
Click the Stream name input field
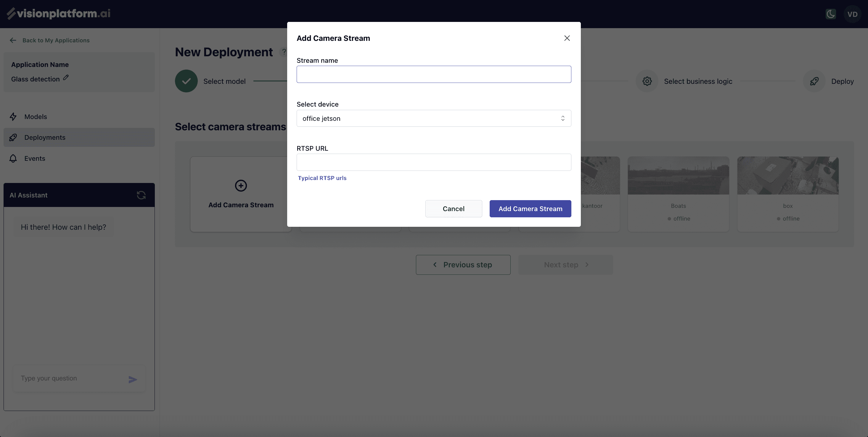coord(434,75)
